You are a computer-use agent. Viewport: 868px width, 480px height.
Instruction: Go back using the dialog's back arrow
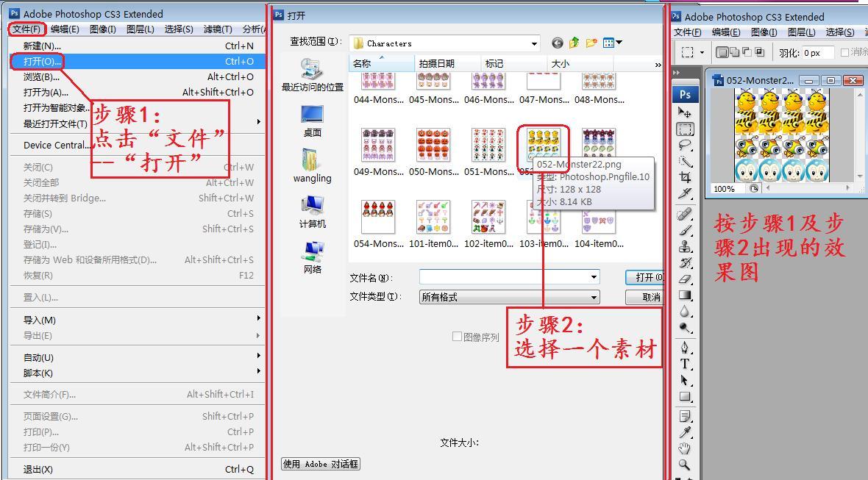click(558, 43)
